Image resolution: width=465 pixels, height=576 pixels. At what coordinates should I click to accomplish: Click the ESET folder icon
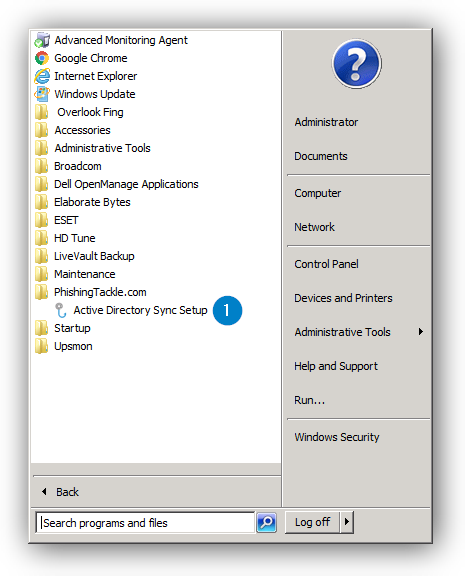42,220
